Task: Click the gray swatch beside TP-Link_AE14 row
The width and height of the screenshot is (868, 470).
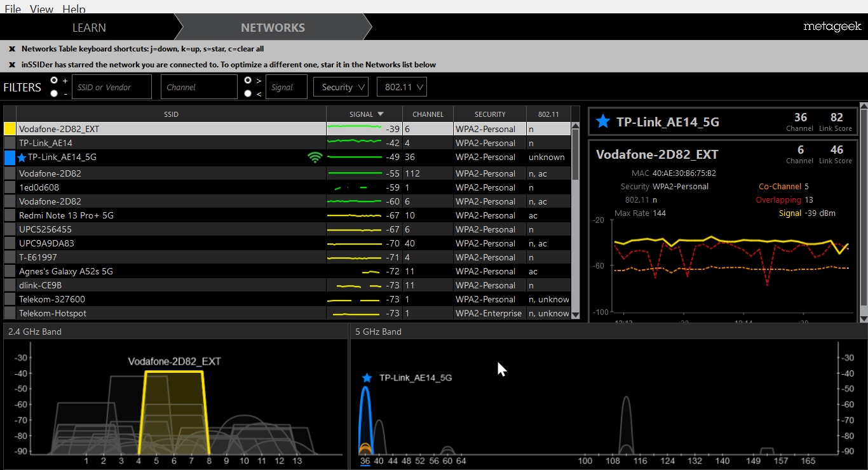Action: [x=10, y=143]
